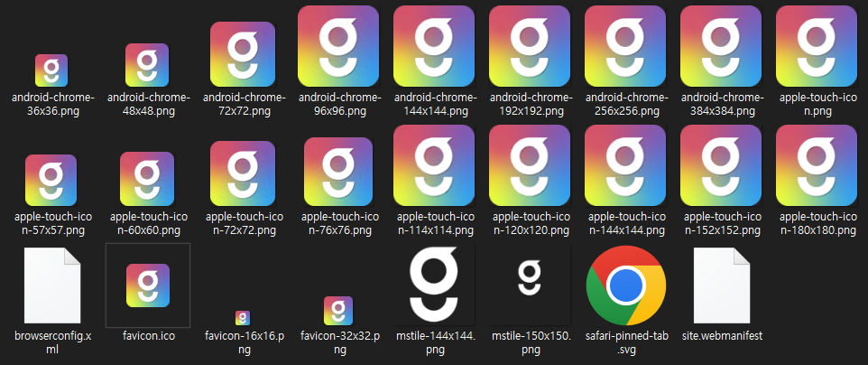Click the android-chrome-144x144.png file name
Image resolution: width=868 pixels, height=365 pixels.
click(435, 104)
